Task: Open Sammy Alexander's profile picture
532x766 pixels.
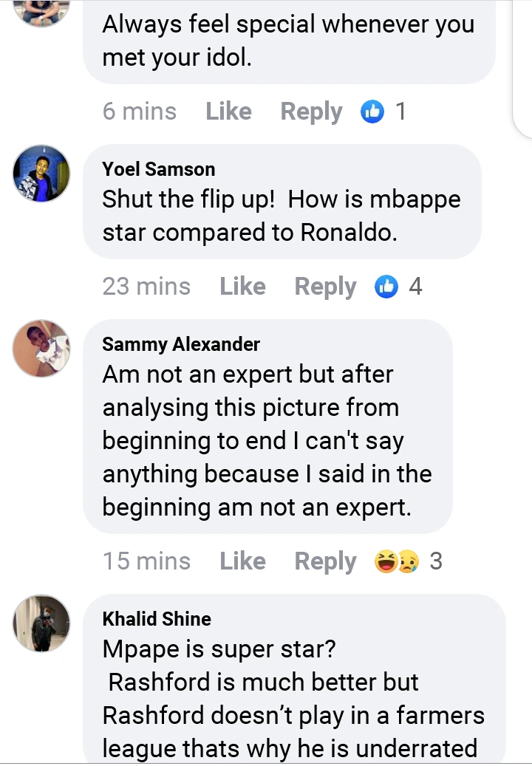Action: click(x=42, y=349)
